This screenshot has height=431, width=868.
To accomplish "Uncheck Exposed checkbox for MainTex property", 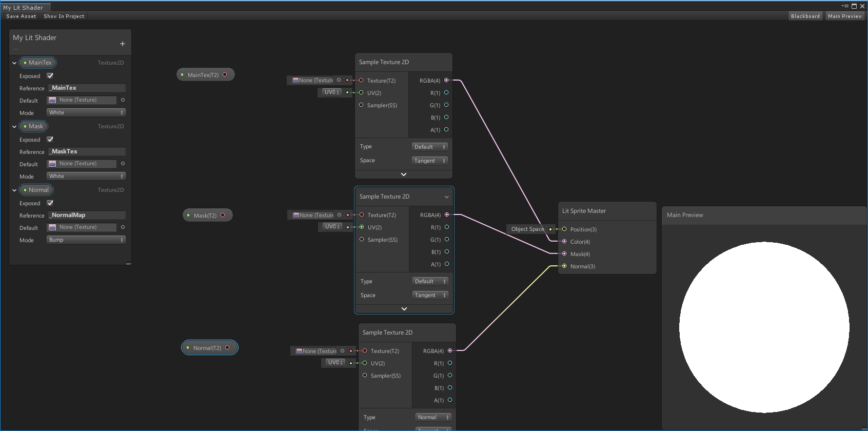I will 50,76.
